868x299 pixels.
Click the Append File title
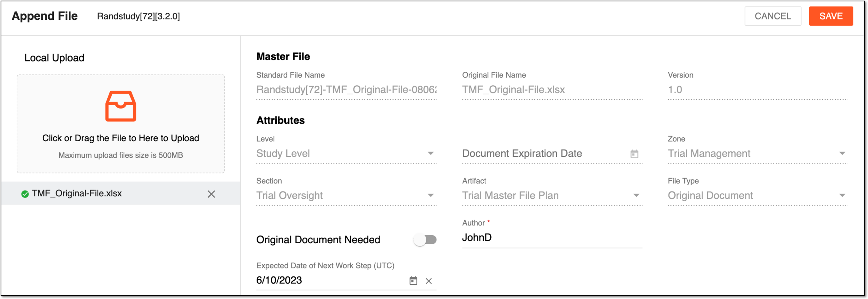[x=44, y=16]
